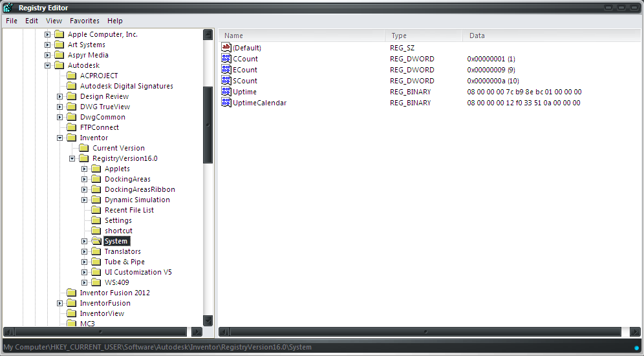The height and width of the screenshot is (356, 644).
Task: Open the File menu
Action: pyautogui.click(x=12, y=21)
